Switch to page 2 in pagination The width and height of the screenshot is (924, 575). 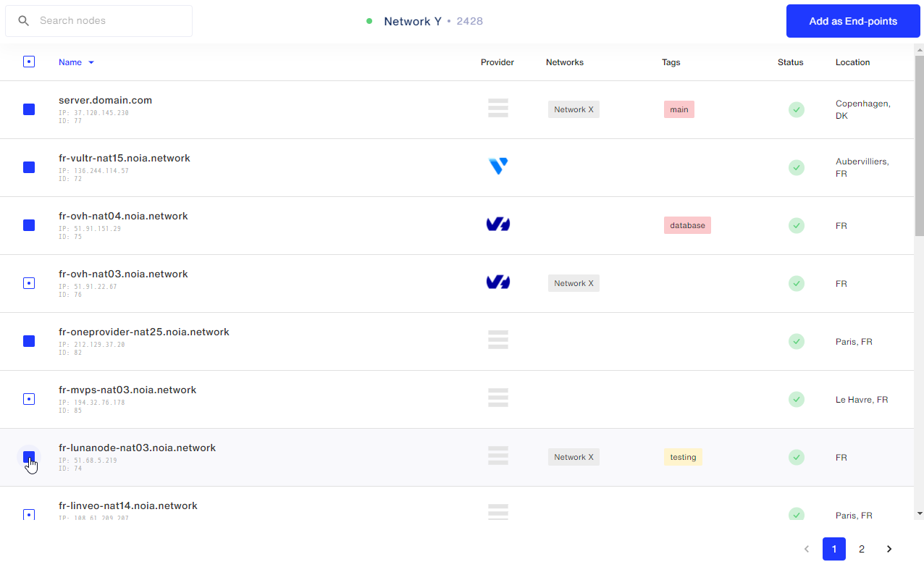pyautogui.click(x=862, y=549)
